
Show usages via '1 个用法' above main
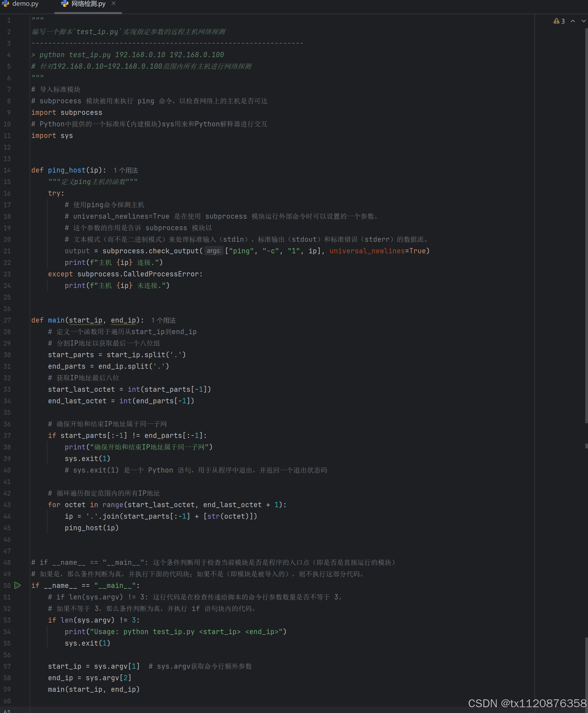pos(163,320)
